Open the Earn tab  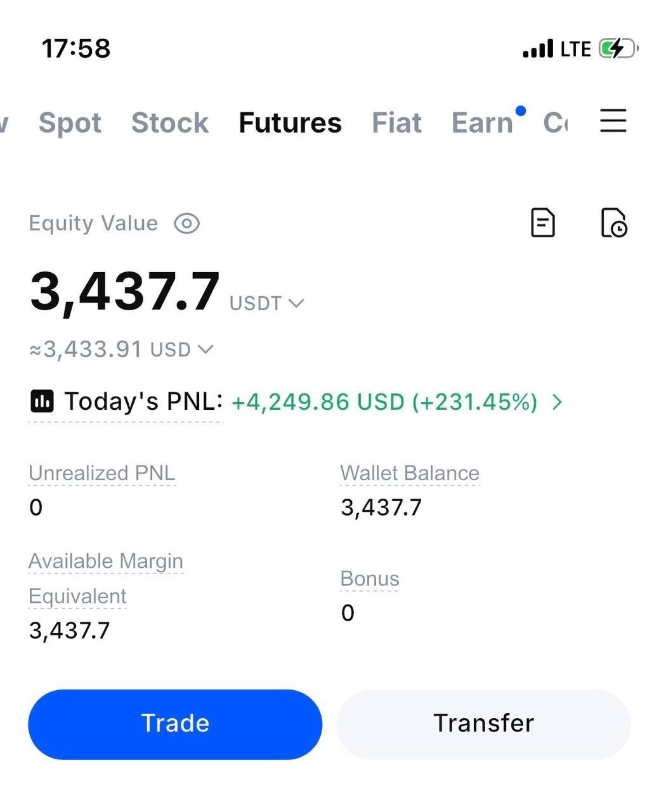point(482,122)
